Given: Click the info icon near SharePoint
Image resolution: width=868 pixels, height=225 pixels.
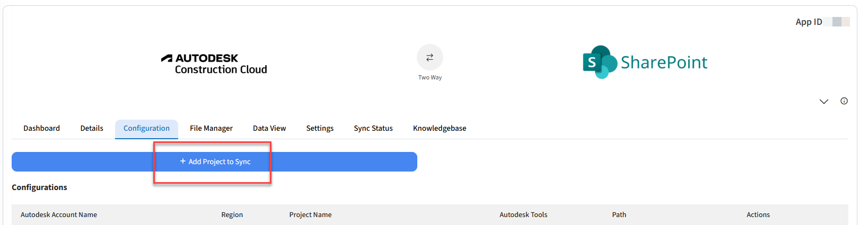Looking at the screenshot, I should [x=844, y=101].
